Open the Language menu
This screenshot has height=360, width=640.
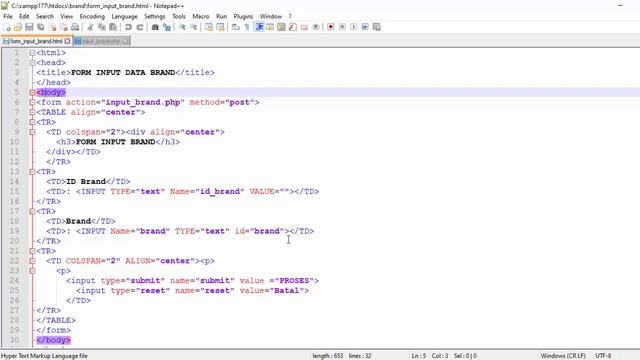coord(124,16)
